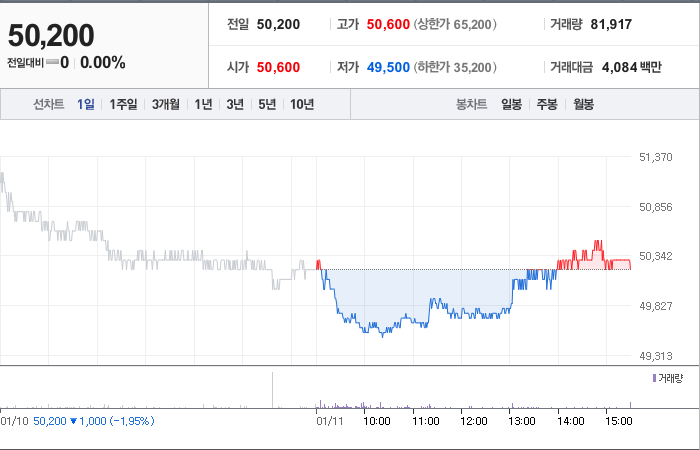Click the 시가 value 50,600

click(278, 67)
